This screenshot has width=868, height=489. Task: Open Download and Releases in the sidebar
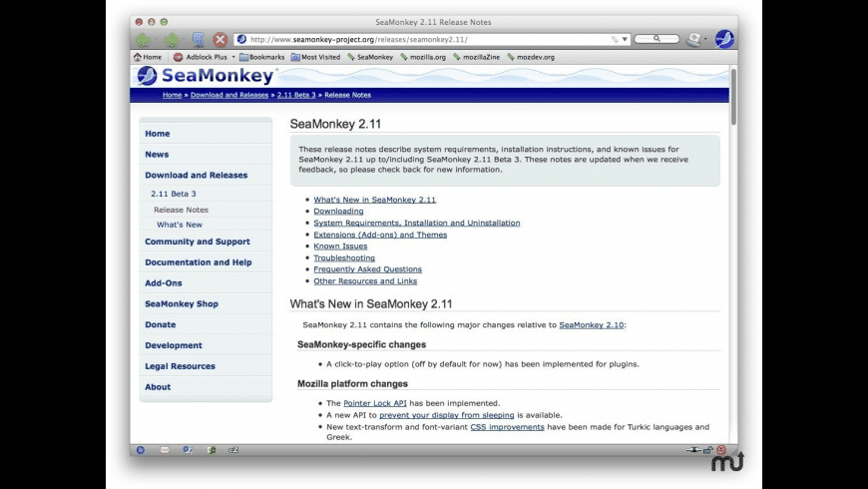click(196, 175)
